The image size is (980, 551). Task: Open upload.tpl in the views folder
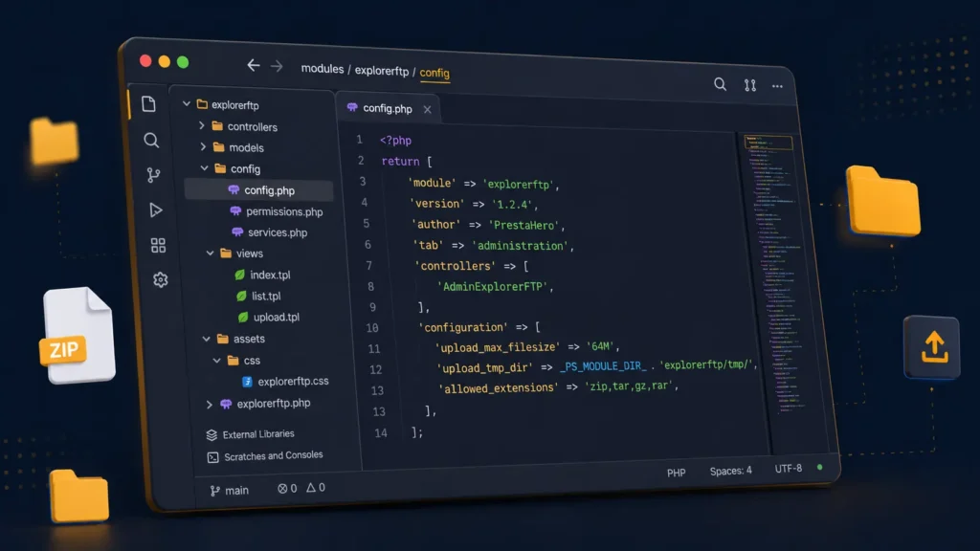277,318
